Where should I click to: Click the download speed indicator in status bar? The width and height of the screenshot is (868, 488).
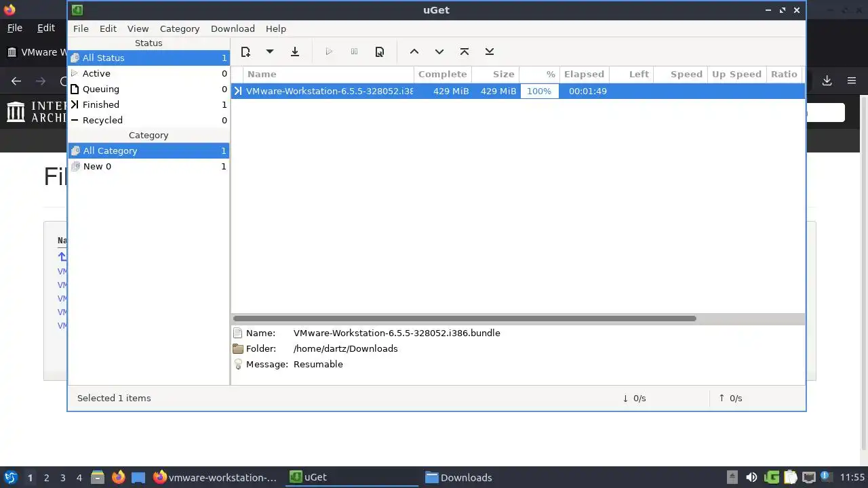[634, 398]
